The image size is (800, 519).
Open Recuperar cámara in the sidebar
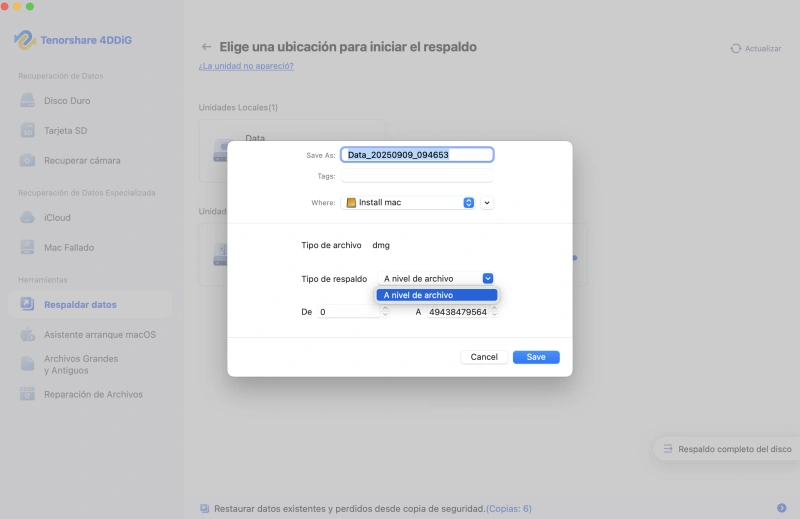[x=90, y=160]
